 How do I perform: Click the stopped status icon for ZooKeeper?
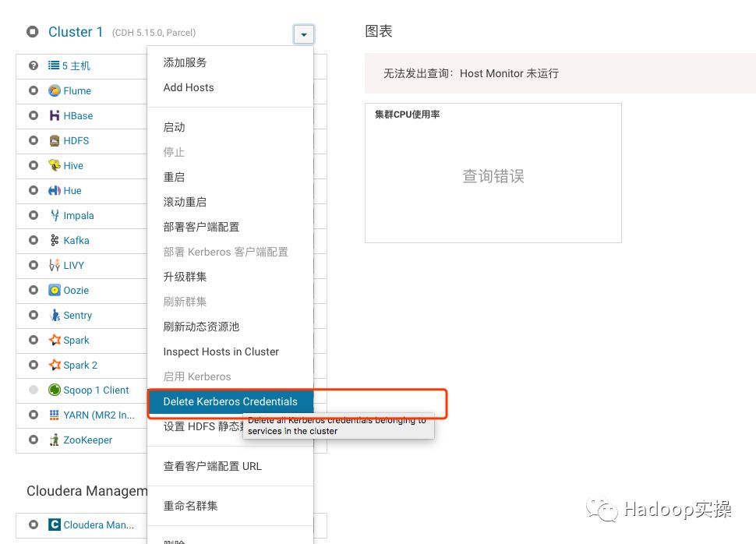pos(34,440)
